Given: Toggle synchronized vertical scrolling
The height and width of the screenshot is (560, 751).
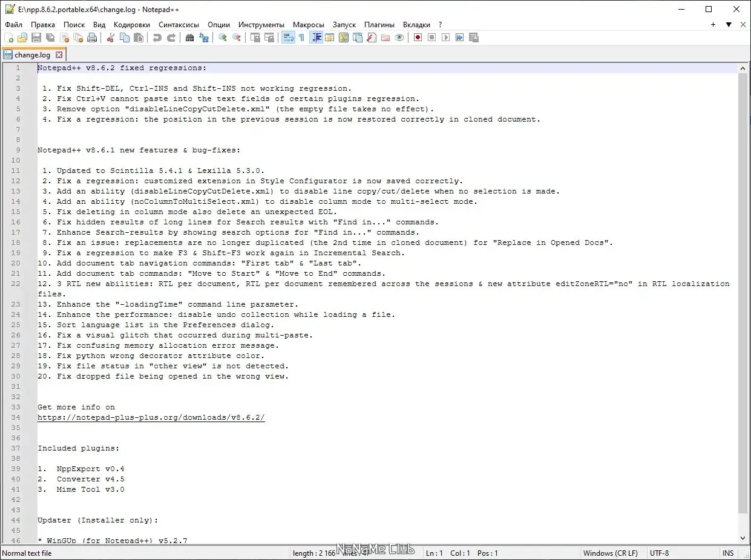Looking at the screenshot, I should [x=255, y=37].
